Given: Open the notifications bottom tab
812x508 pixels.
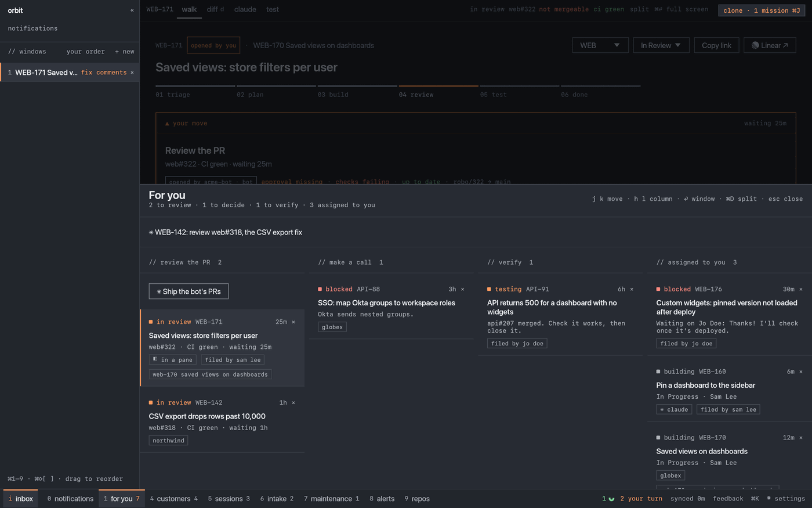Looking at the screenshot, I should [x=70, y=499].
